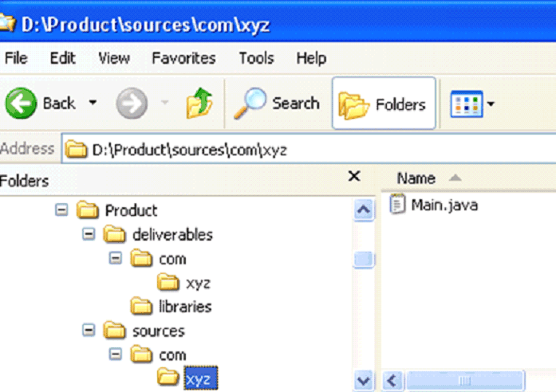The image size is (556, 392).
Task: Collapse the Product tree node
Action: (x=61, y=210)
